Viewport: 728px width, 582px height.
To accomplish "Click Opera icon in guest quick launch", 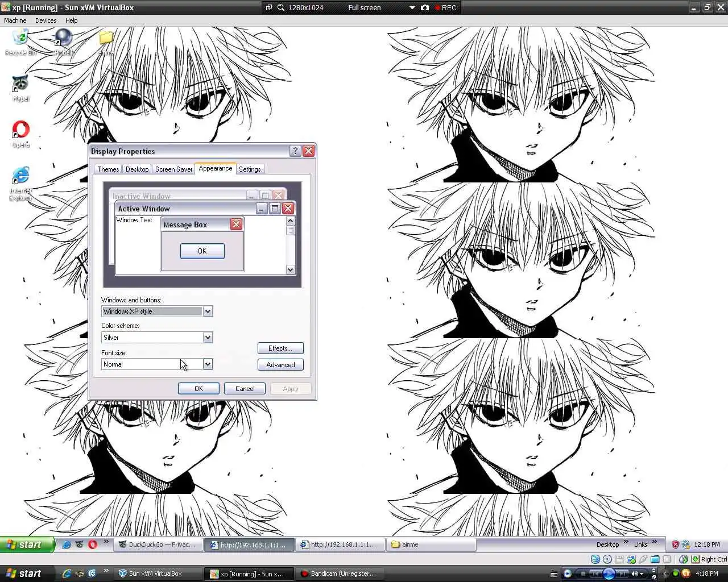I will (x=93, y=544).
